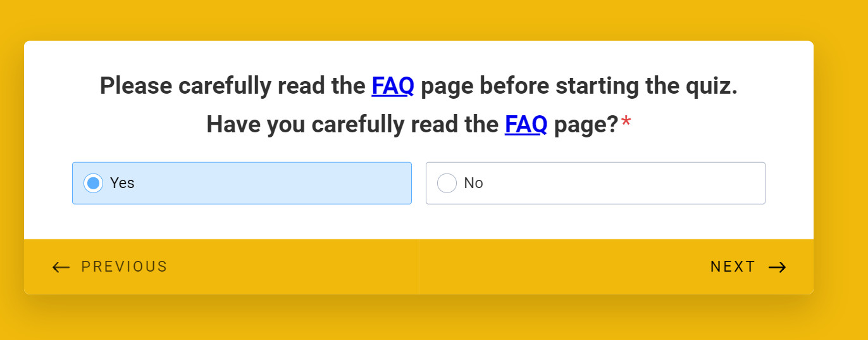Select the Yes radio button circle
Image resolution: width=868 pixels, height=340 pixels.
(x=93, y=183)
